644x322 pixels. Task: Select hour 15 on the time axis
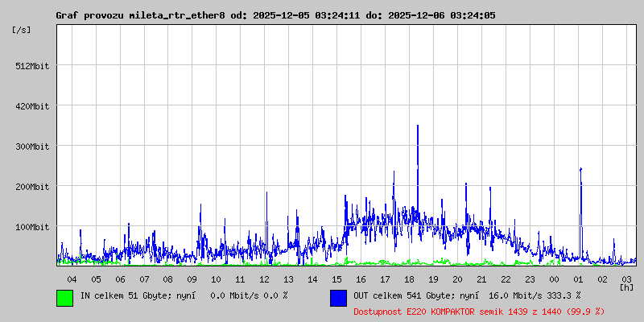coord(336,279)
